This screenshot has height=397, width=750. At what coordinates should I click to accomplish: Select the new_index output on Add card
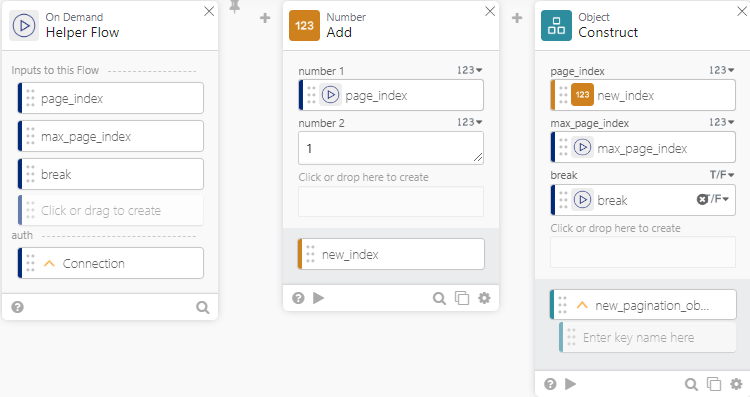click(x=391, y=254)
